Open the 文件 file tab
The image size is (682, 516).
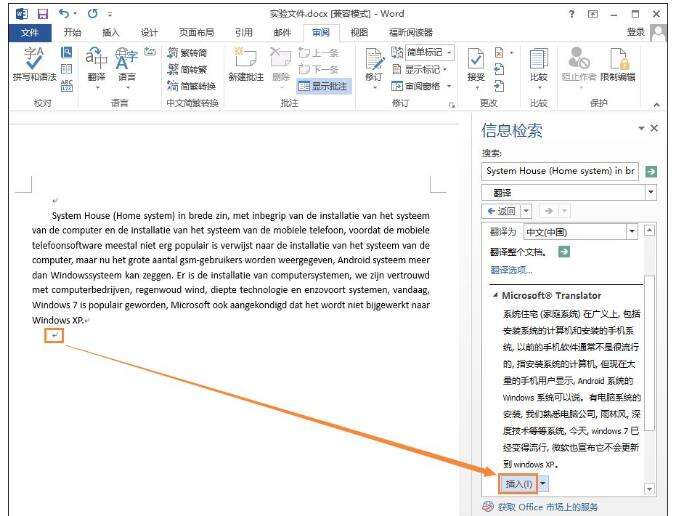pyautogui.click(x=30, y=32)
